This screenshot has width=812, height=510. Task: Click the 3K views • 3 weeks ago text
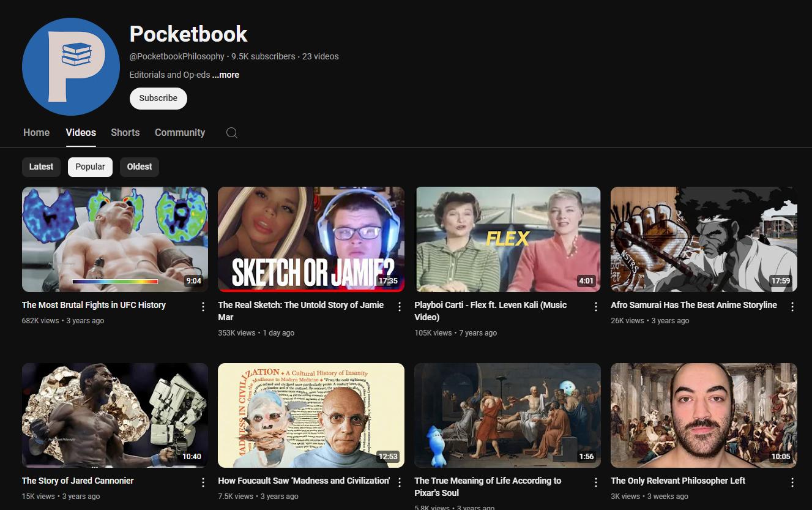[x=649, y=497]
